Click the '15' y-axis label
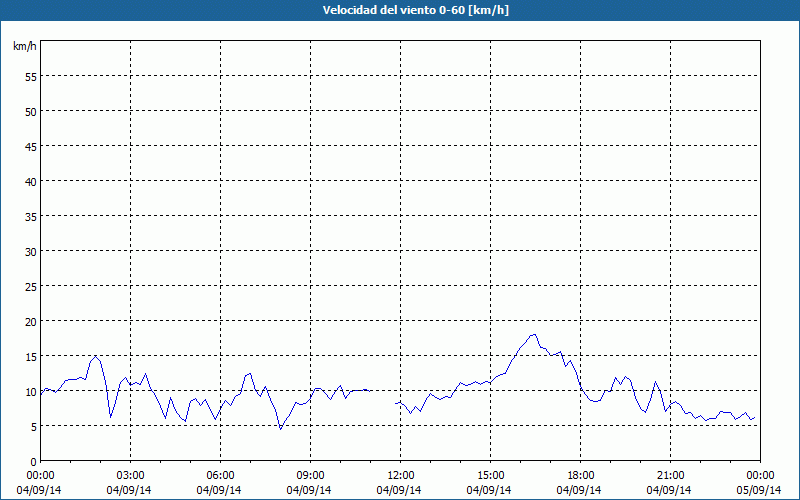Screen dimensions: 800x500 [31, 357]
